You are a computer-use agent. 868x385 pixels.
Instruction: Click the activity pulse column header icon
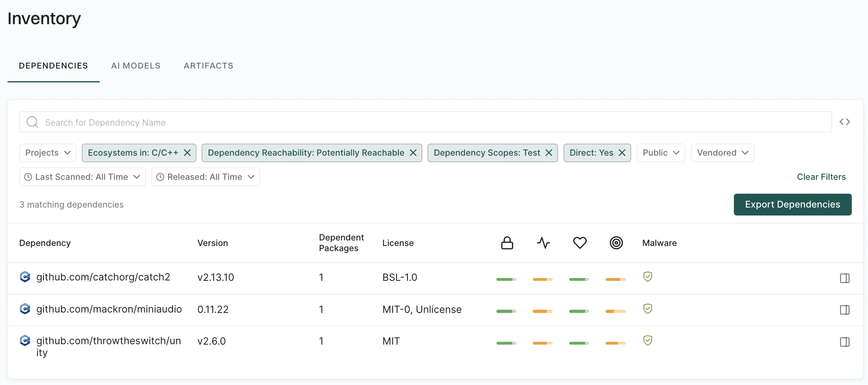(x=543, y=243)
